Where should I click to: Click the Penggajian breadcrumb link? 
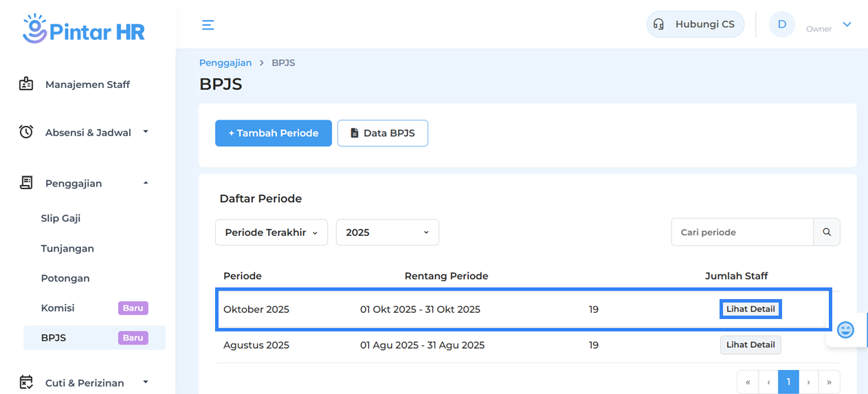coord(225,63)
